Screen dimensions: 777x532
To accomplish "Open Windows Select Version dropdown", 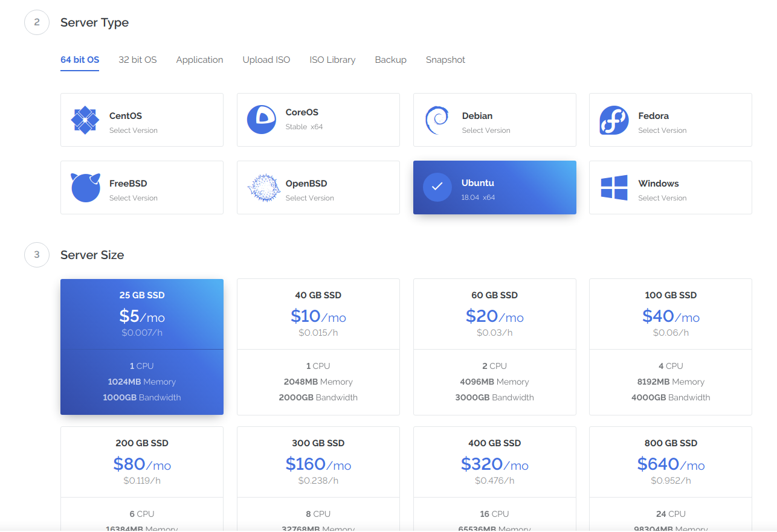I will (662, 198).
